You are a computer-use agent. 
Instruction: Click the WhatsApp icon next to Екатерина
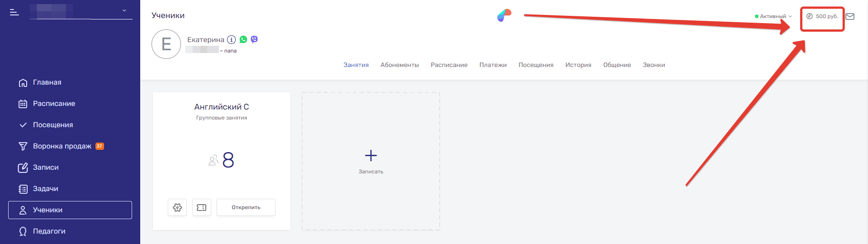point(243,39)
